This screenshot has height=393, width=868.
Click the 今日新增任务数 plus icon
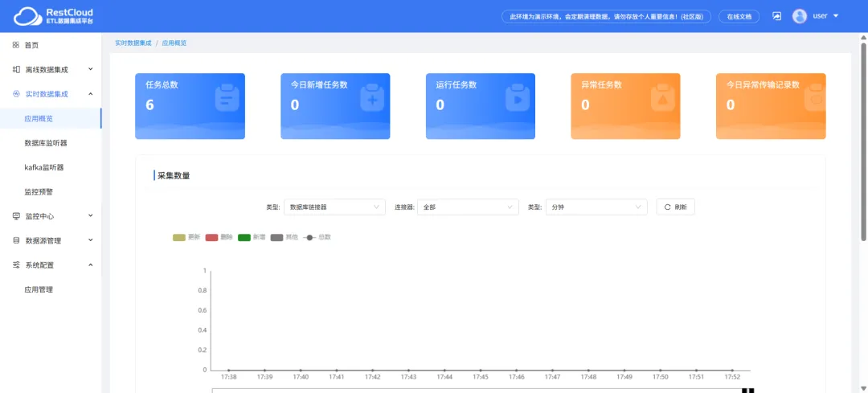click(x=372, y=97)
